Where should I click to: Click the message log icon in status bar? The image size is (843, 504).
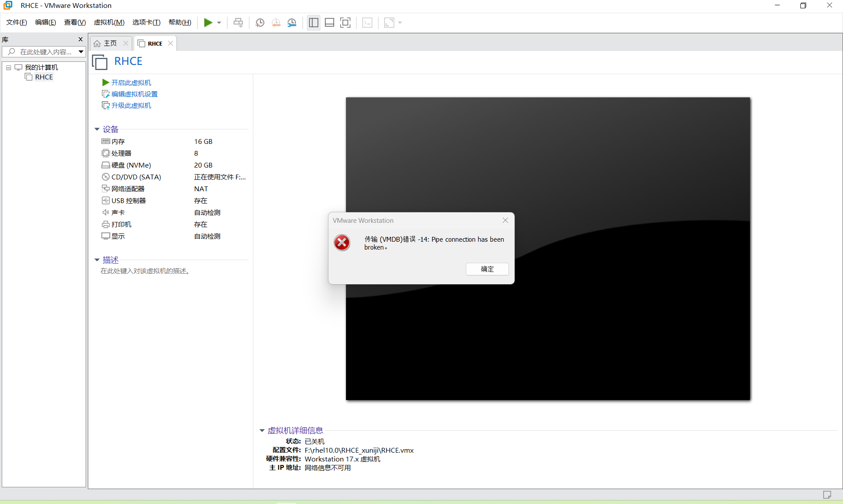(x=827, y=495)
